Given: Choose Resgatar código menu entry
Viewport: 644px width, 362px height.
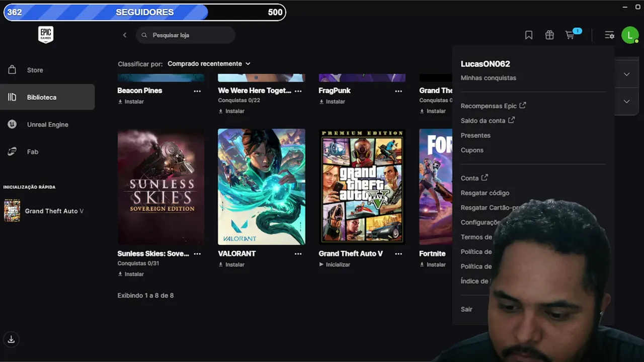Looking at the screenshot, I should coord(485,193).
